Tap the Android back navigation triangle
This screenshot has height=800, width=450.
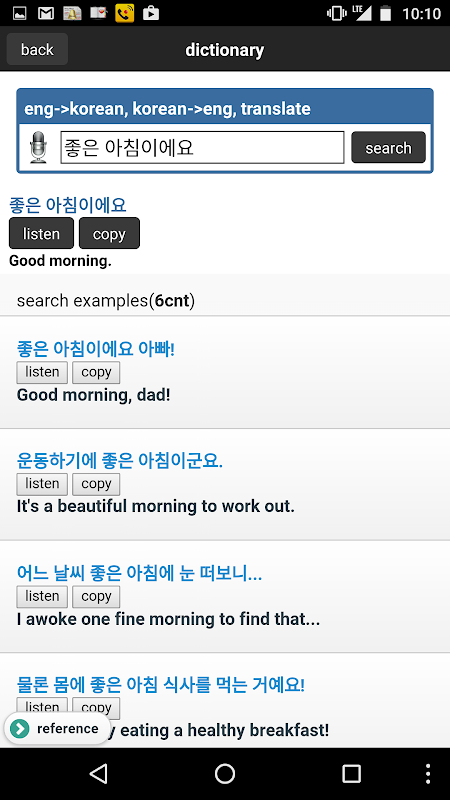pyautogui.click(x=97, y=773)
